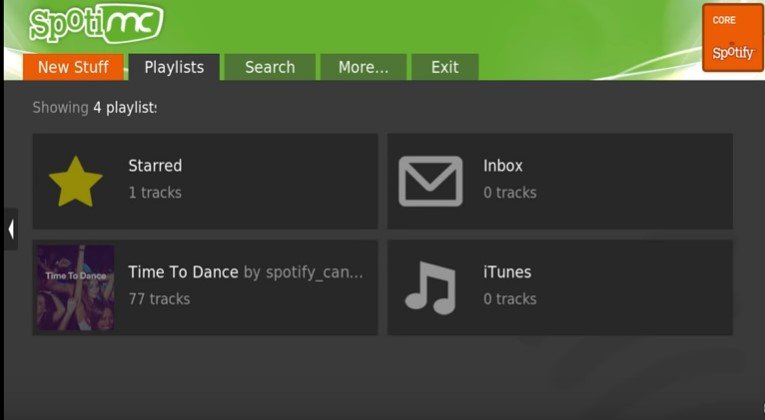Click the Inbox envelope icon
Viewport: 765px width, 420px height.
tap(430, 181)
